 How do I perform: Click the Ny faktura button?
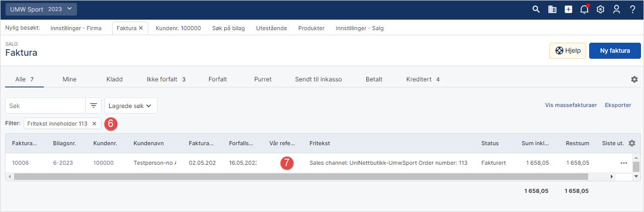(615, 51)
